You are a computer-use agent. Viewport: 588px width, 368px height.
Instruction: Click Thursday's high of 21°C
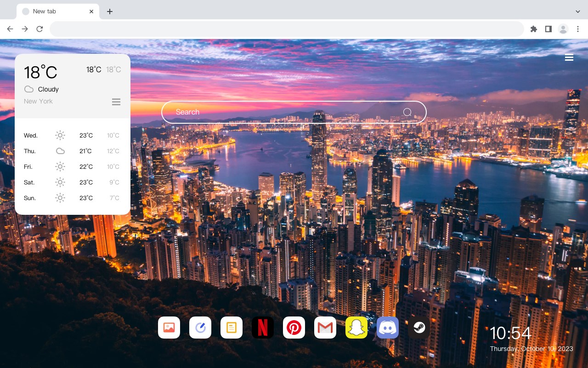pos(85,151)
